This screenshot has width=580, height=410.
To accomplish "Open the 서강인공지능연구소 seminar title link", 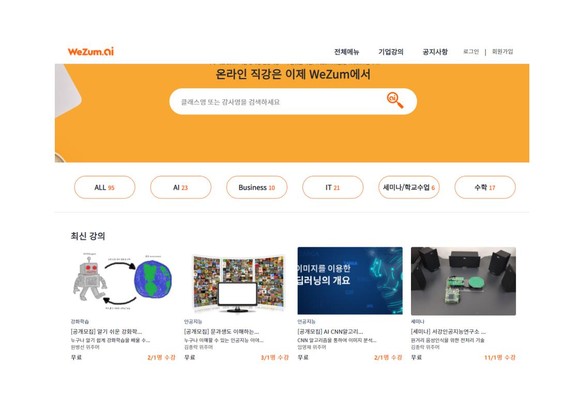I will point(448,331).
